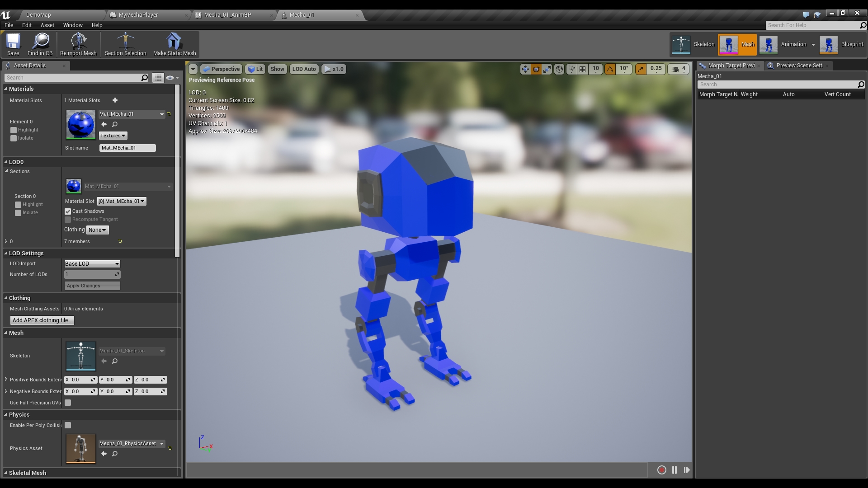This screenshot has width=868, height=488.
Task: Switch to the Skeleton editor mode
Action: coord(693,44)
